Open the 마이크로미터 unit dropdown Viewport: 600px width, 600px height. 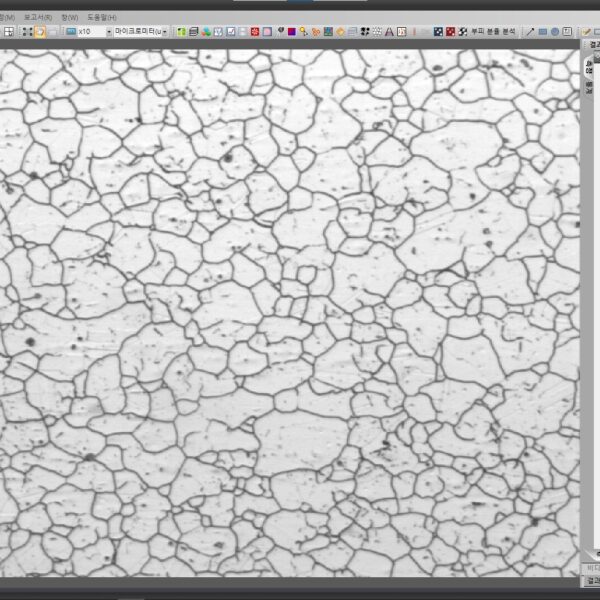pyautogui.click(x=166, y=32)
